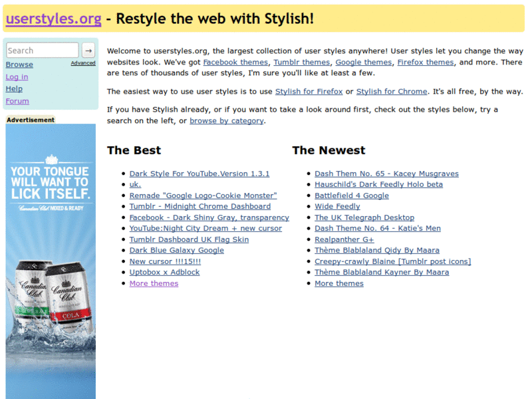
Task: Open Wide Feedly style
Action: (337, 206)
